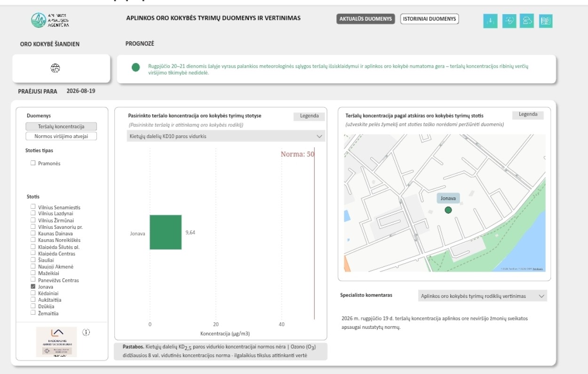The height and width of the screenshot is (374, 588).
Task: Check the Naujoji Akmenė station
Action: (33, 266)
